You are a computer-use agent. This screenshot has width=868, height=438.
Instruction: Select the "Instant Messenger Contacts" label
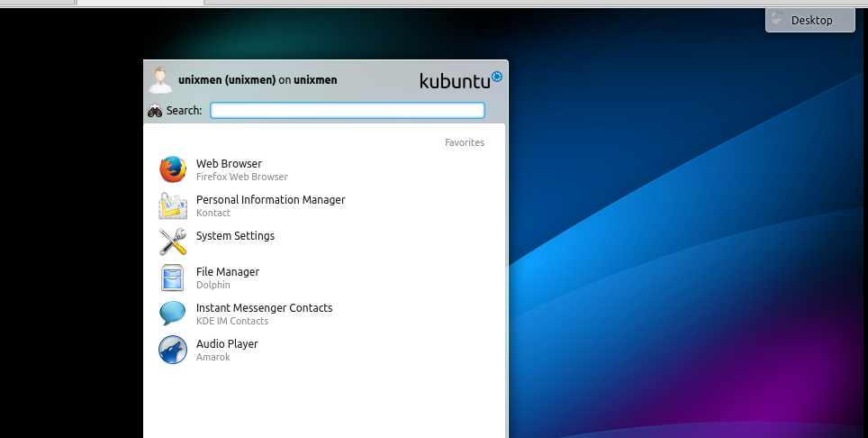264,307
